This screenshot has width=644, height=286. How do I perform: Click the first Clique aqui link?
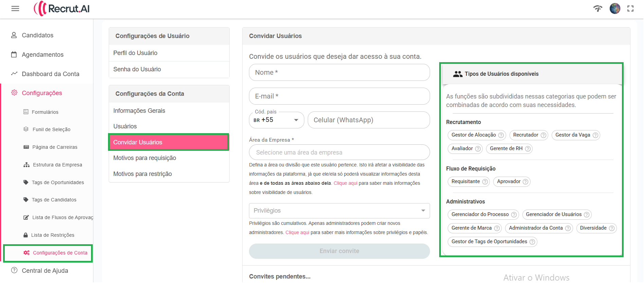[345, 183]
